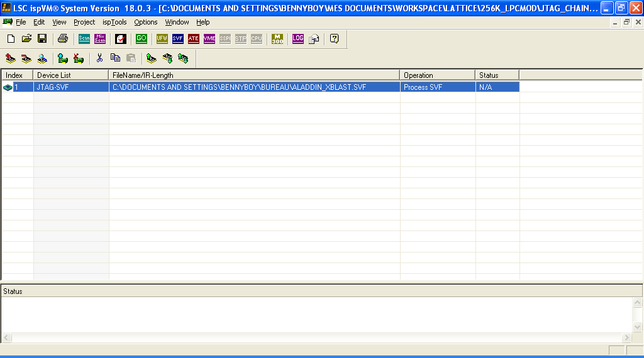This screenshot has width=644, height=358.
Task: Open the purple VME tool icon
Action: [x=209, y=38]
